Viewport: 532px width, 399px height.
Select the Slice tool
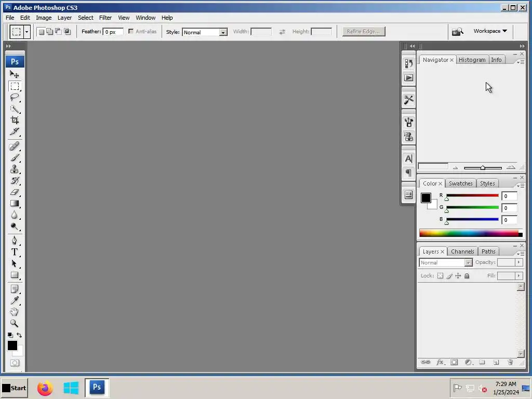(x=14, y=131)
